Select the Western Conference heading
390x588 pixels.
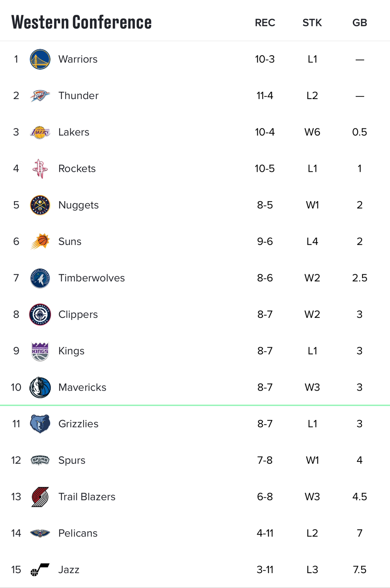pyautogui.click(x=82, y=22)
